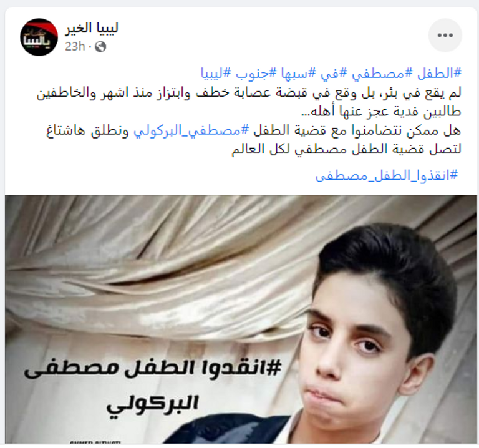Click the البركولي word overlaid on the photo
Image resolution: width=479 pixels, height=448 pixels.
click(x=152, y=403)
